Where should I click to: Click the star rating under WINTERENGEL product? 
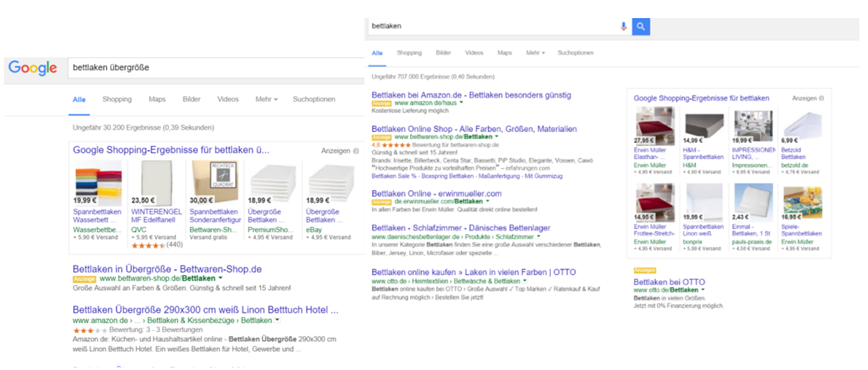(x=148, y=245)
